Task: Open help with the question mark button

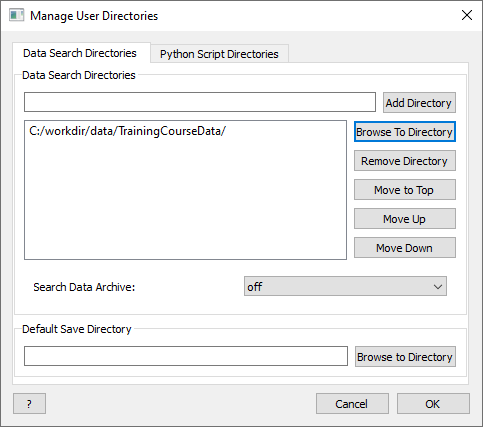Action: tap(29, 404)
